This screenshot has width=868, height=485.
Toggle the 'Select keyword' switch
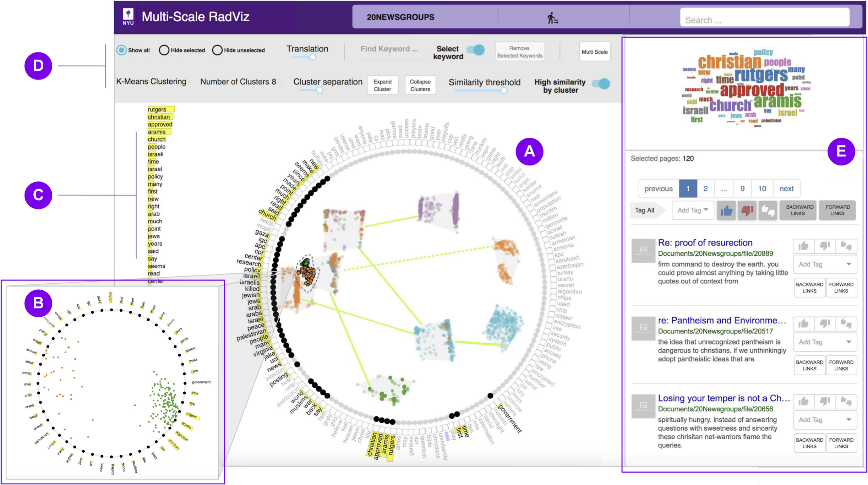click(x=476, y=50)
